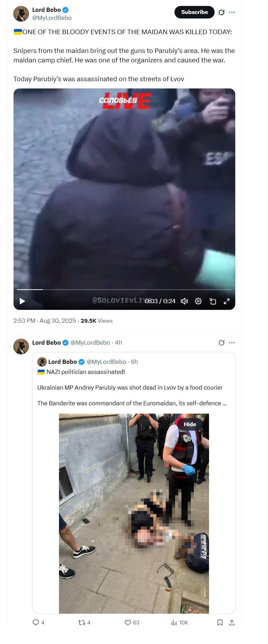
Task: Click the Subscribe button
Action: tap(194, 12)
